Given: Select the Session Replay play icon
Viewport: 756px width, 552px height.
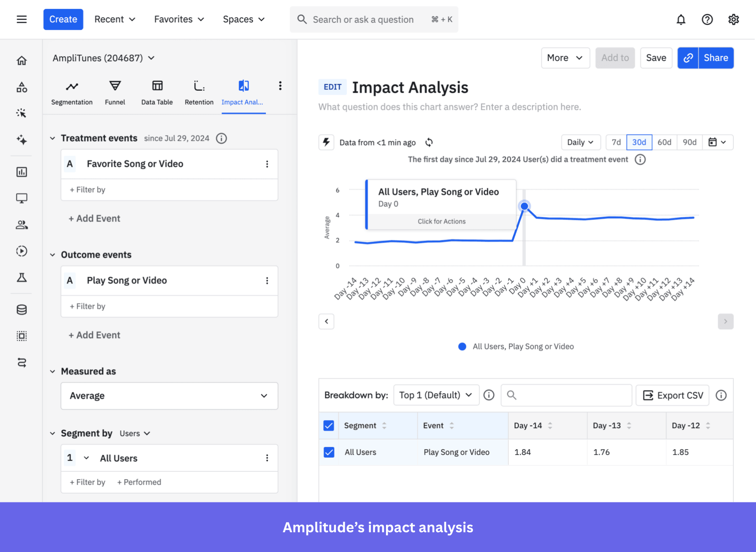Looking at the screenshot, I should click(x=21, y=251).
